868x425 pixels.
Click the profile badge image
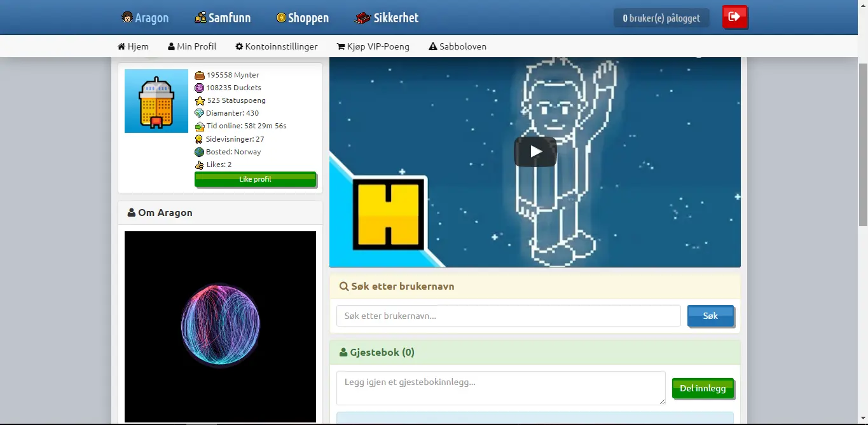click(x=156, y=101)
